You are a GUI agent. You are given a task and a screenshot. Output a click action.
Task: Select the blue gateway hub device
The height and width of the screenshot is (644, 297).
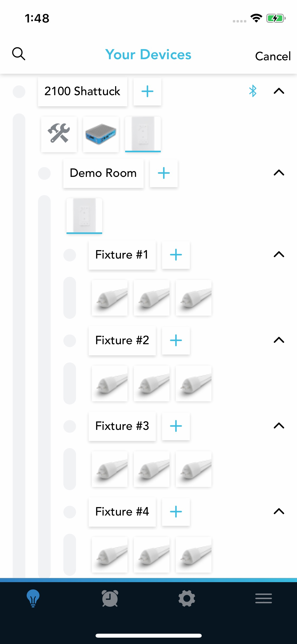pos(101,134)
